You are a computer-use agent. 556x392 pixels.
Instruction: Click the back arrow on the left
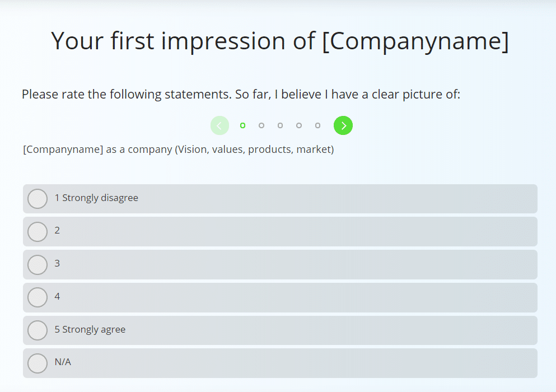[219, 125]
